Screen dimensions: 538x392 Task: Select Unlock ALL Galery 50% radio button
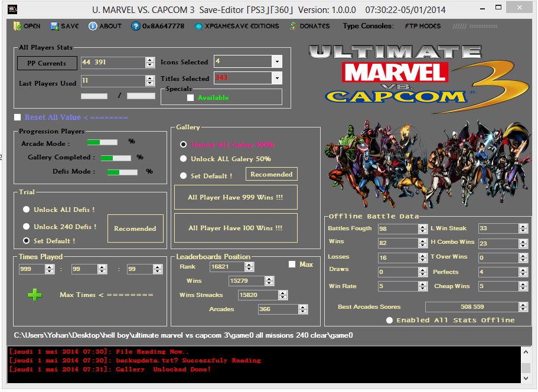pos(184,159)
